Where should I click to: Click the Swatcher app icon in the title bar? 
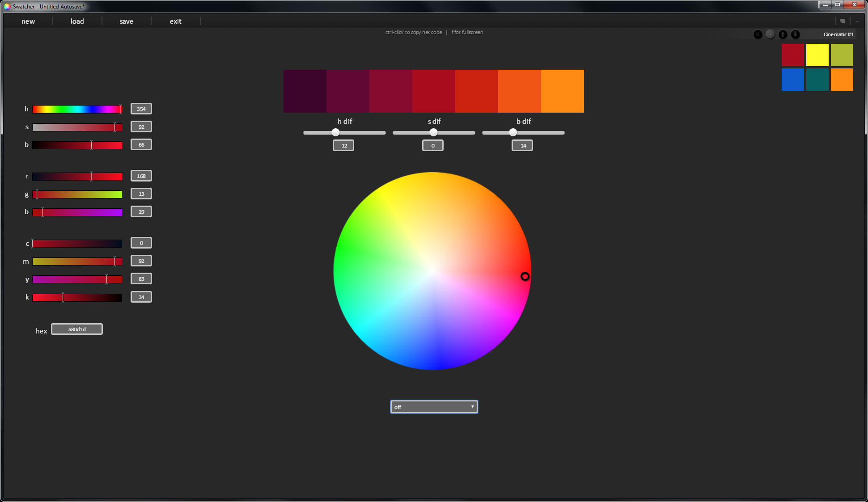click(x=6, y=6)
